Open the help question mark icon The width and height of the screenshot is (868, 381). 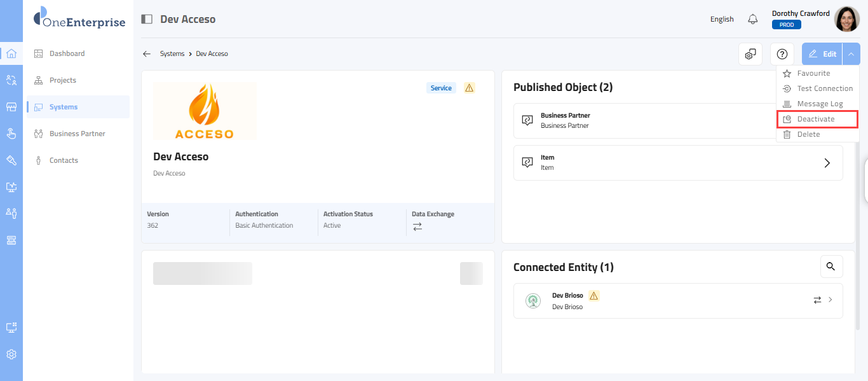click(782, 54)
